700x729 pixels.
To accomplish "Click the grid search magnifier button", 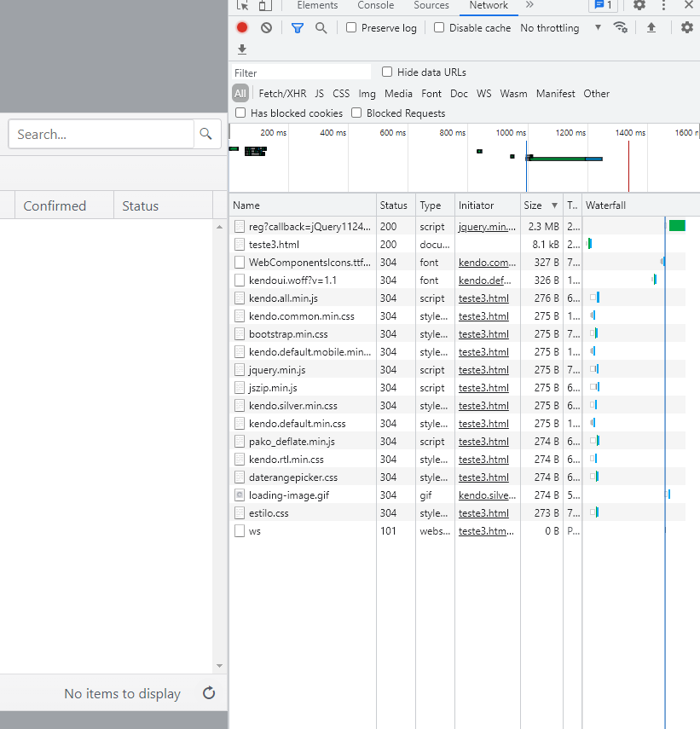I will coord(206,134).
